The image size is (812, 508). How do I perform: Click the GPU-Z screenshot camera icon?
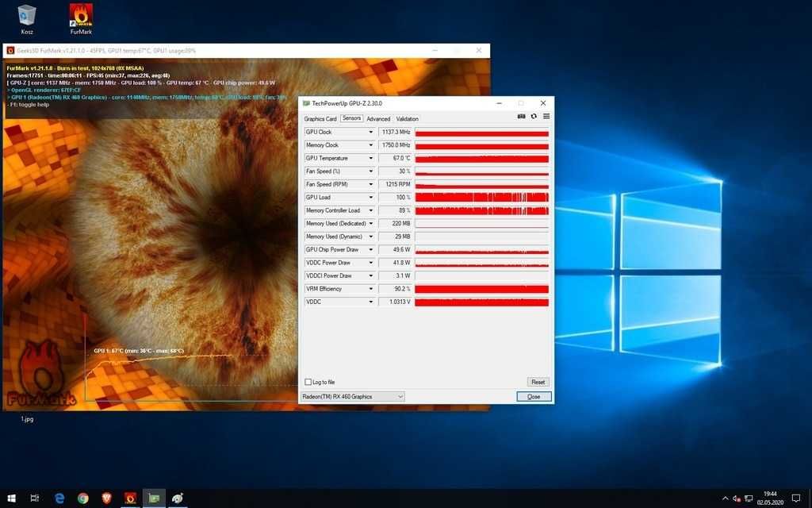point(522,117)
